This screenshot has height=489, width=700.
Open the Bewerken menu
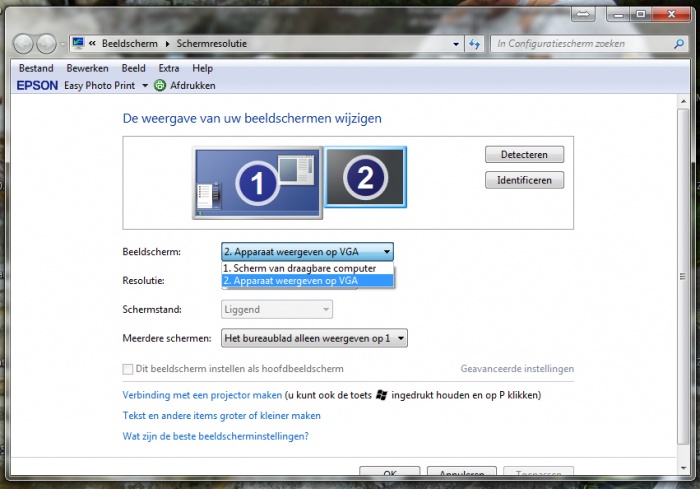click(x=88, y=68)
